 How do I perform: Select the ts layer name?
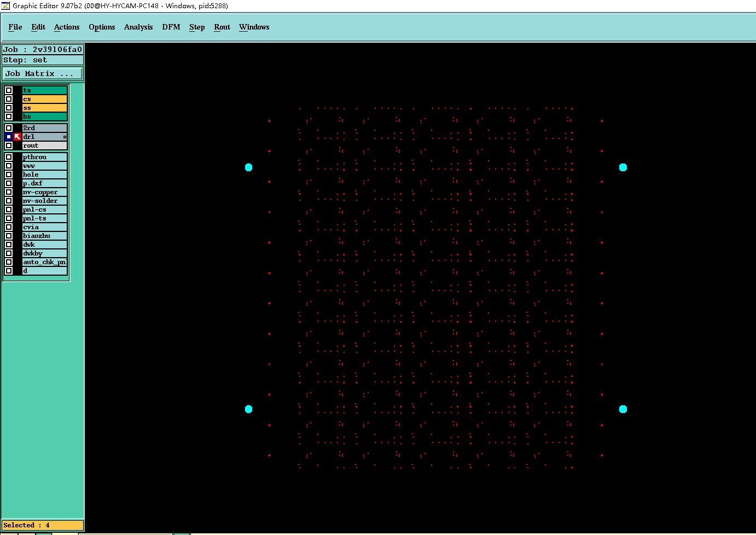(x=45, y=90)
